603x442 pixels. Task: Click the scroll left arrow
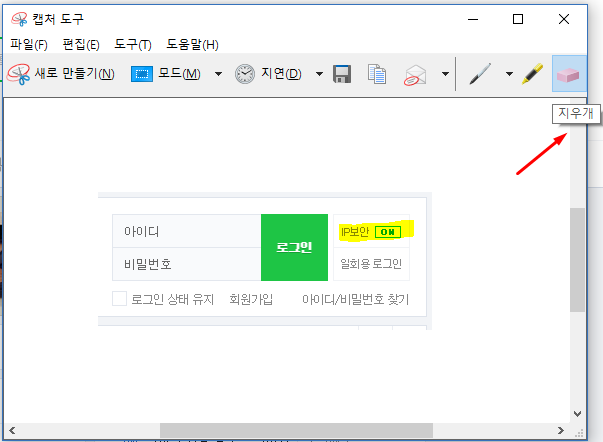(12, 430)
